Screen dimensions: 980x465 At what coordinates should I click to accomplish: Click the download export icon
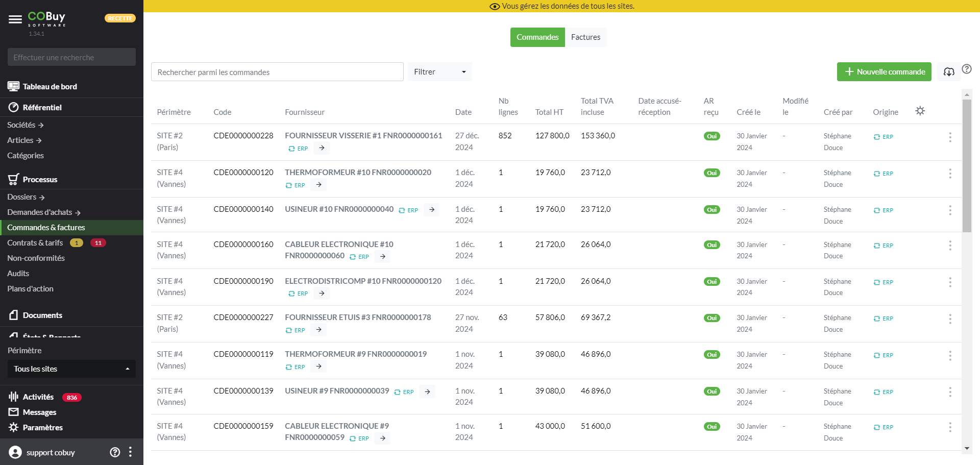coord(948,72)
